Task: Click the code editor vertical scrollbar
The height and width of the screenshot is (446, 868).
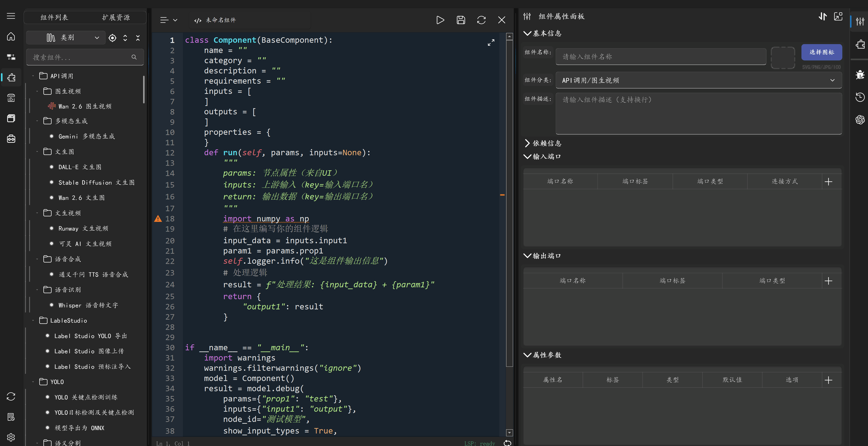Action: click(x=510, y=204)
